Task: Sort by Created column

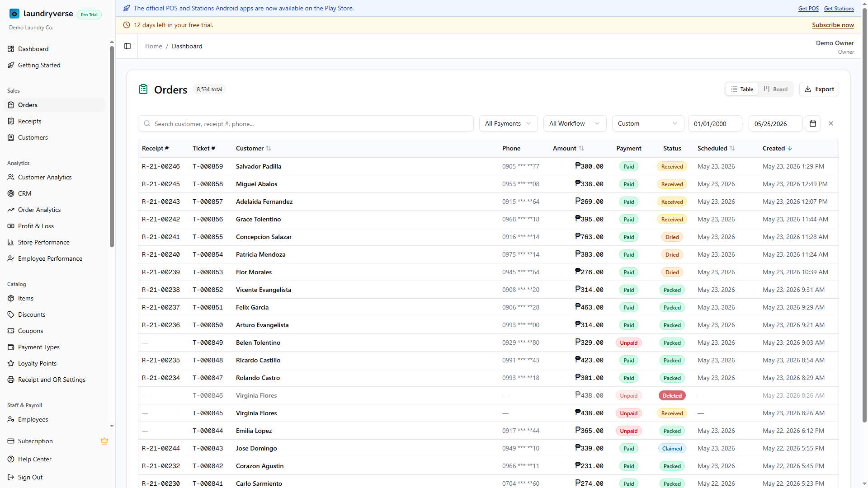Action: (777, 148)
